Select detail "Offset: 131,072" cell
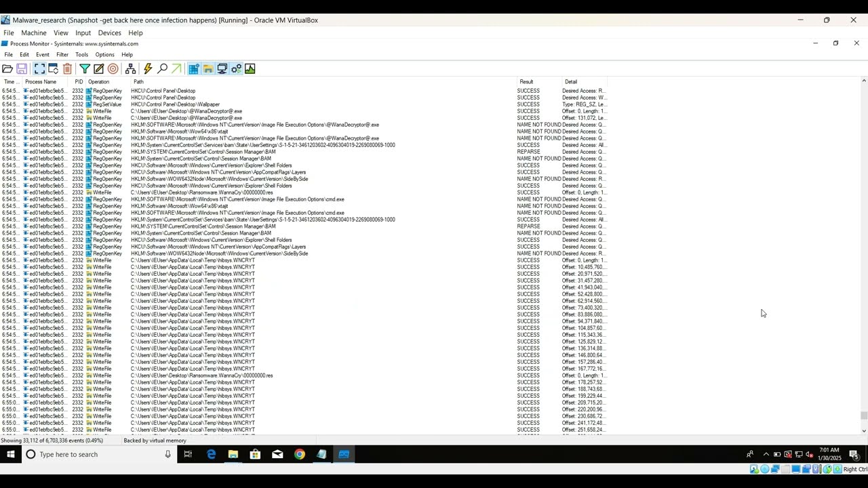Screen dimensions: 868x488 [585, 118]
